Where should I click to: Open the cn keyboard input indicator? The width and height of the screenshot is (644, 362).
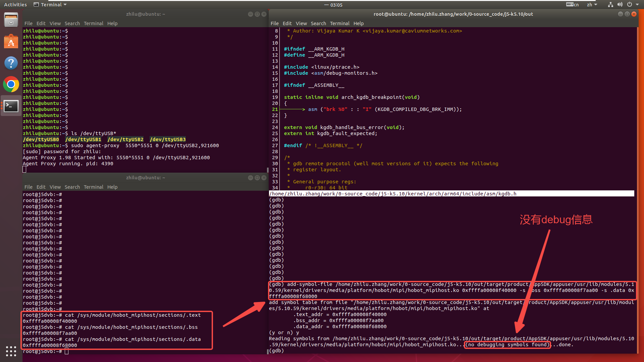pos(572,5)
